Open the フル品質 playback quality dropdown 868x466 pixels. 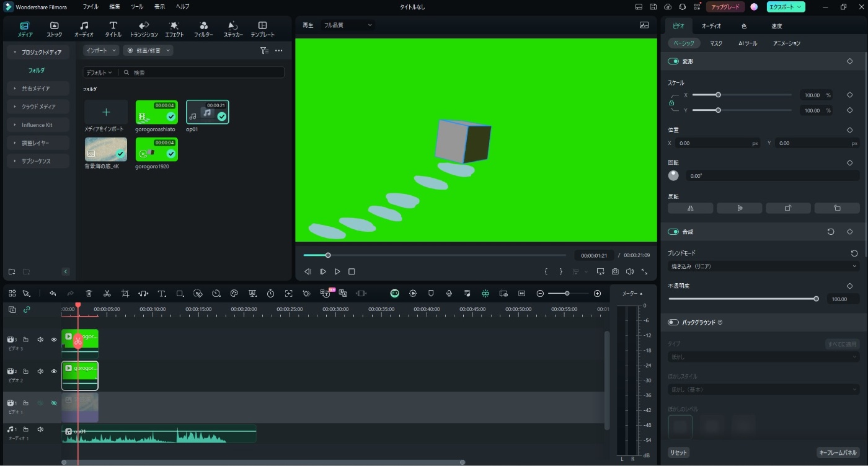pyautogui.click(x=348, y=25)
